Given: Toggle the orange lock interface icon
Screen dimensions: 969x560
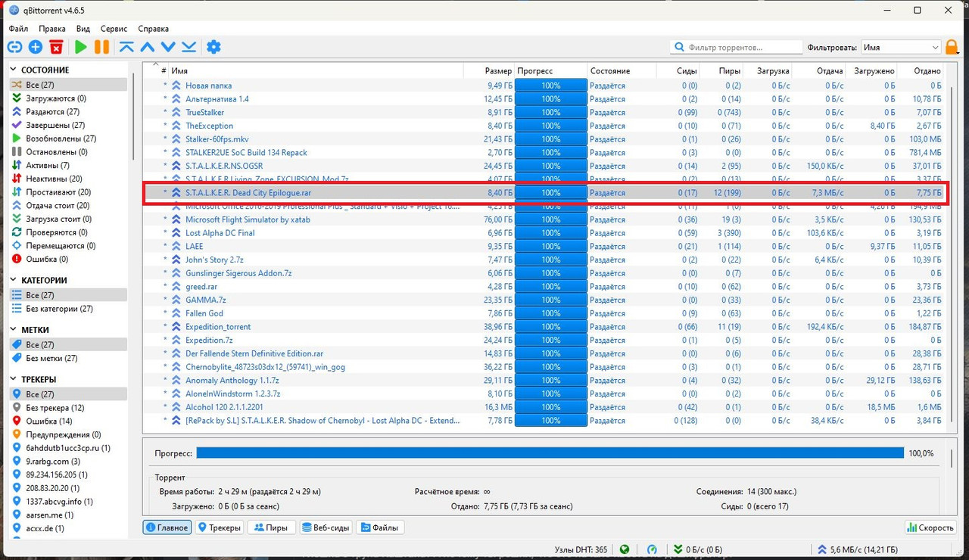Looking at the screenshot, I should [x=953, y=47].
